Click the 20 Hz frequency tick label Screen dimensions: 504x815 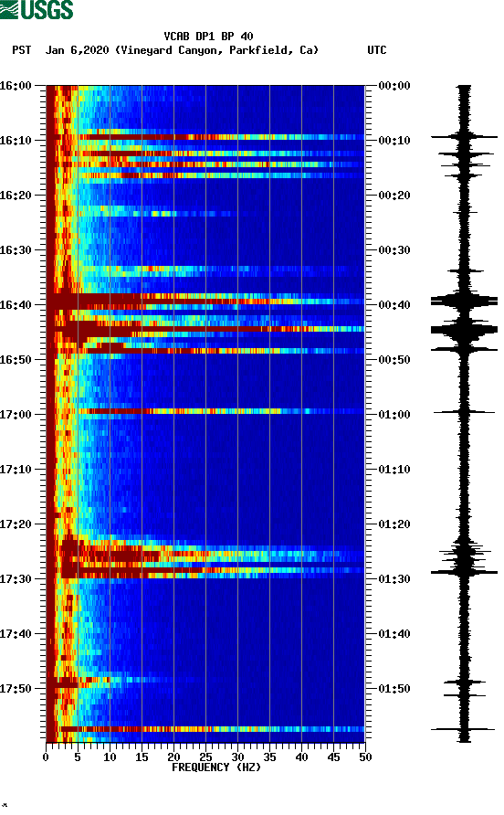173,757
